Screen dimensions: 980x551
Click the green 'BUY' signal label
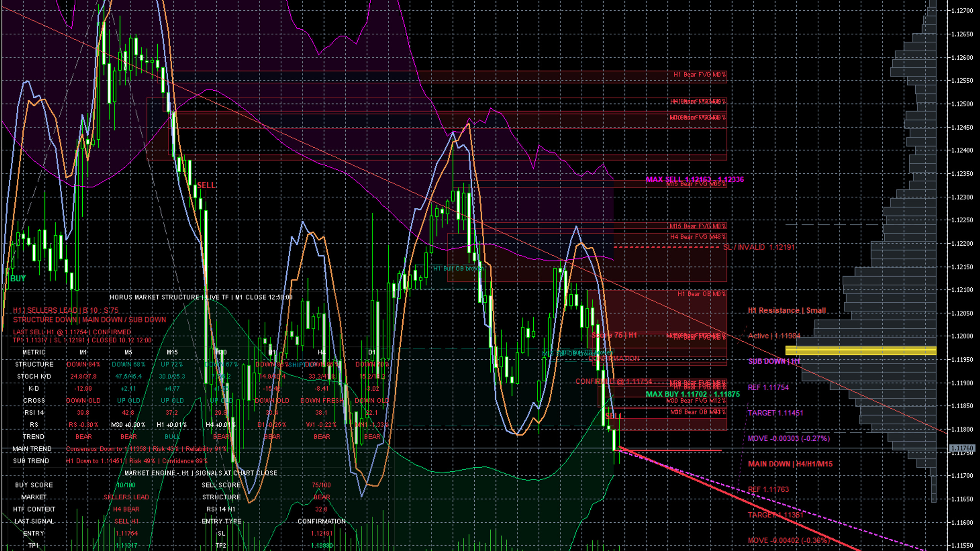pyautogui.click(x=18, y=279)
